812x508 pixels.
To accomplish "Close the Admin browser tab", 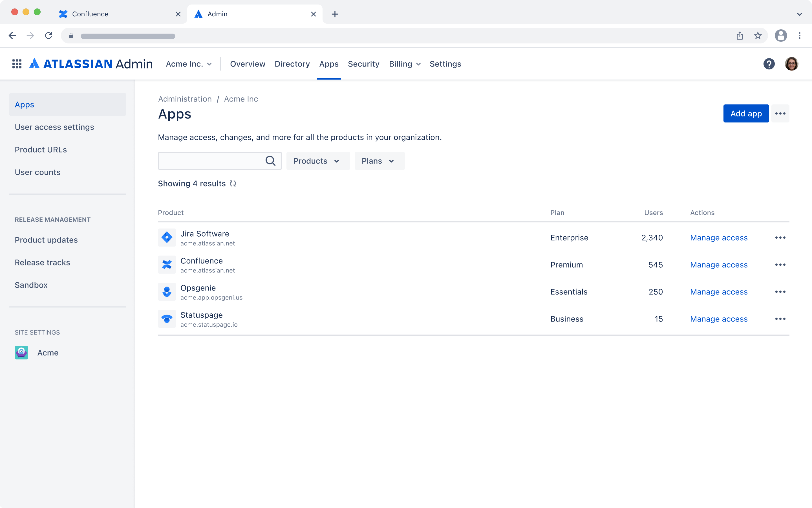I will [313, 14].
